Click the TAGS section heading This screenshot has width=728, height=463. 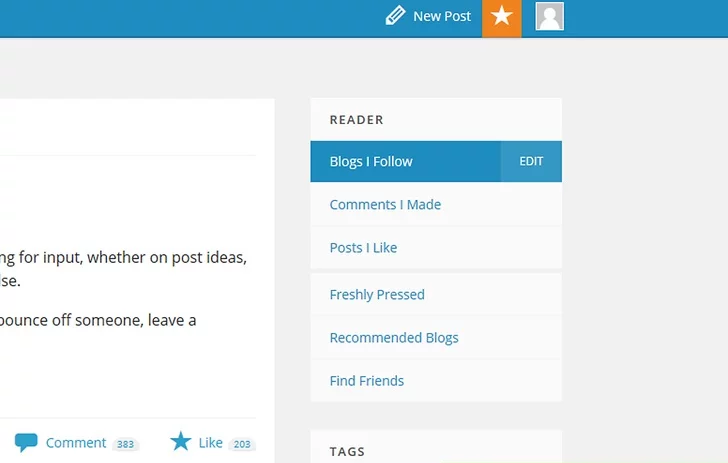coord(347,452)
